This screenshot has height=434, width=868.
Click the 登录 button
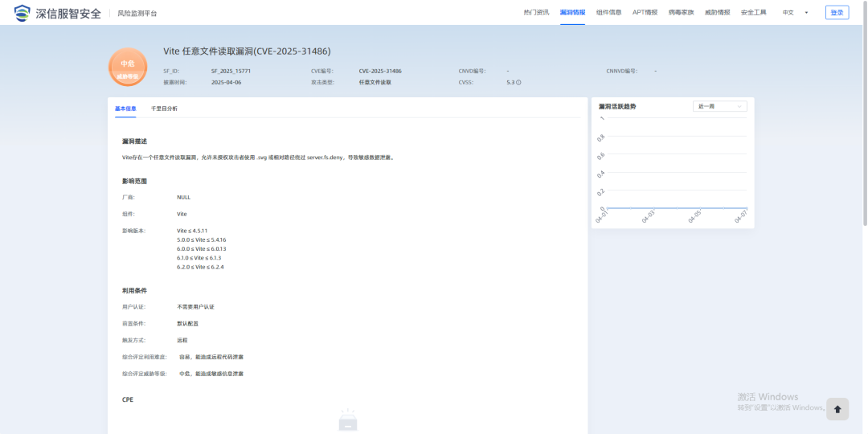tap(837, 12)
